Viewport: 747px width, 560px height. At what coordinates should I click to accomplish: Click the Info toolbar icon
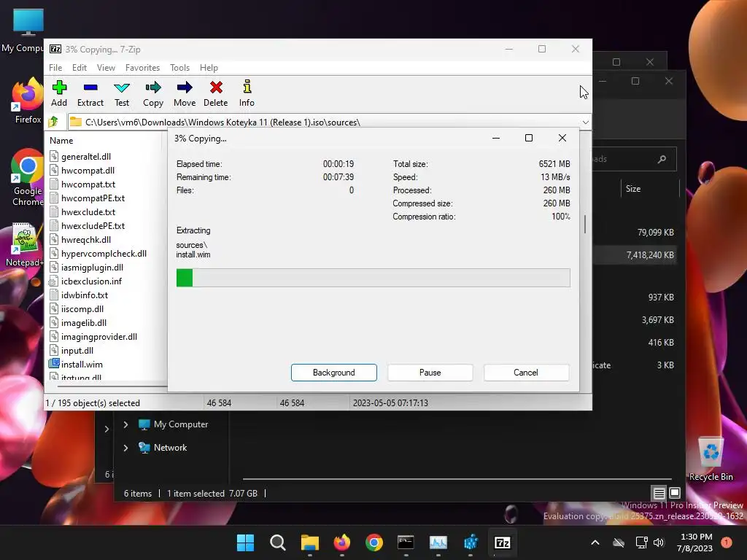tap(247, 93)
